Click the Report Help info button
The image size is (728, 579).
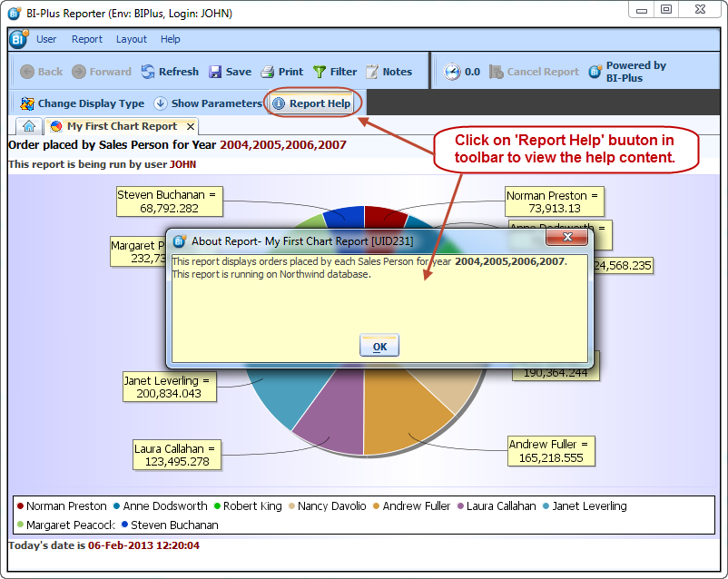coord(279,103)
